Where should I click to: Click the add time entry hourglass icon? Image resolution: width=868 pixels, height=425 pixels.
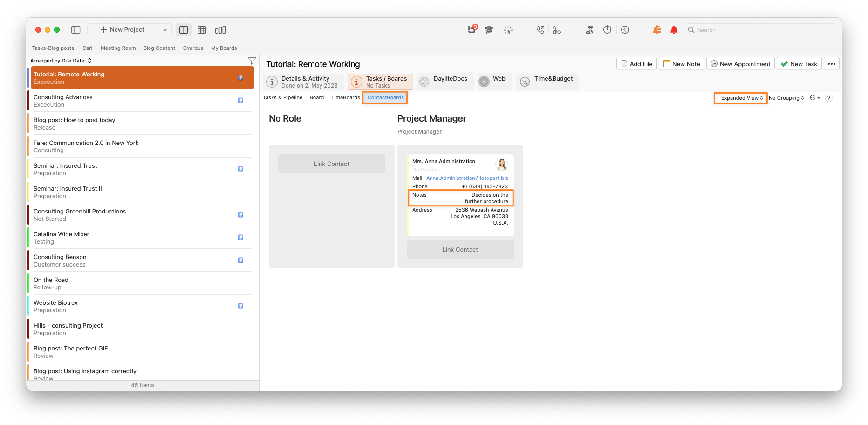tap(589, 30)
